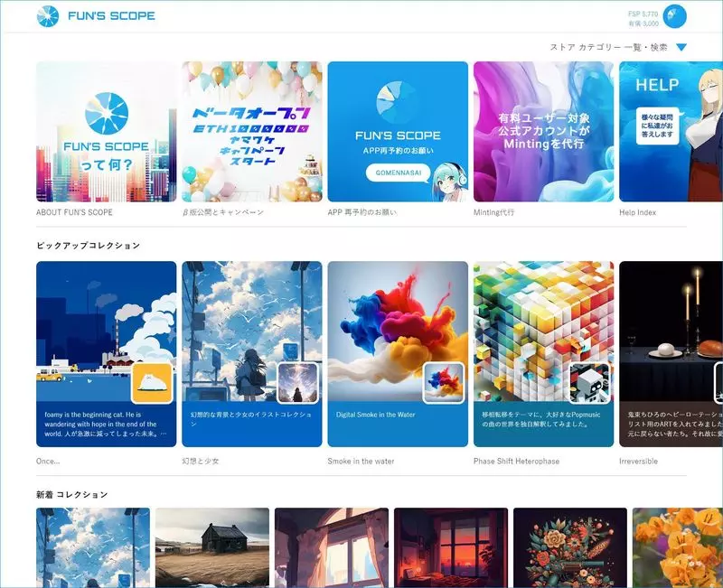Open the ABOUT FUN'S SCOPE link

74,212
